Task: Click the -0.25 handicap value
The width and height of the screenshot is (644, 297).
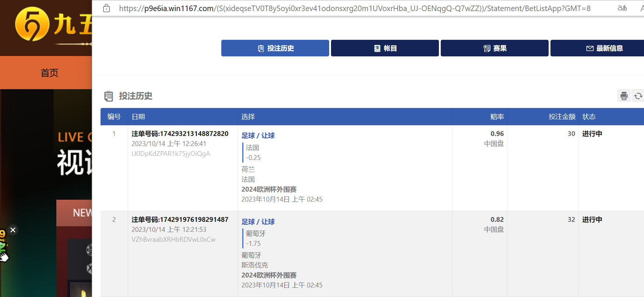Action: tap(253, 158)
